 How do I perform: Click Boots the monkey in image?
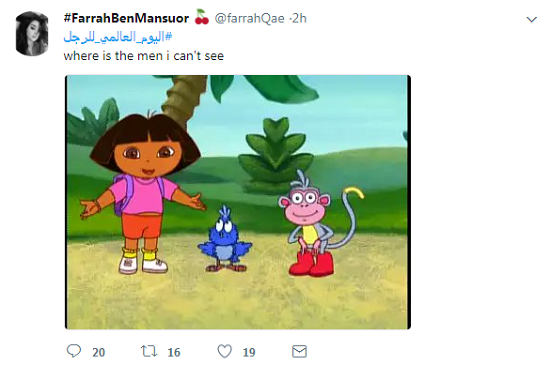(316, 224)
